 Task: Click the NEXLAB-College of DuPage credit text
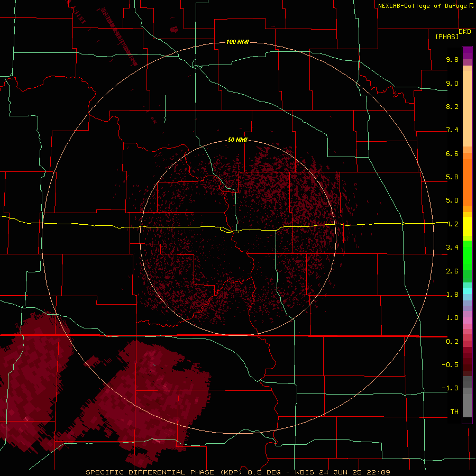tap(423, 6)
